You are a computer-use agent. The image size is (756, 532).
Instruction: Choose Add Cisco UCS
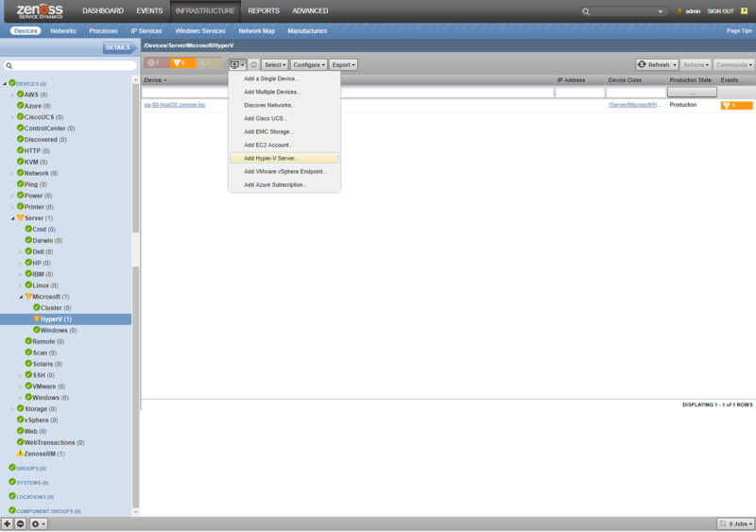pyautogui.click(x=284, y=118)
